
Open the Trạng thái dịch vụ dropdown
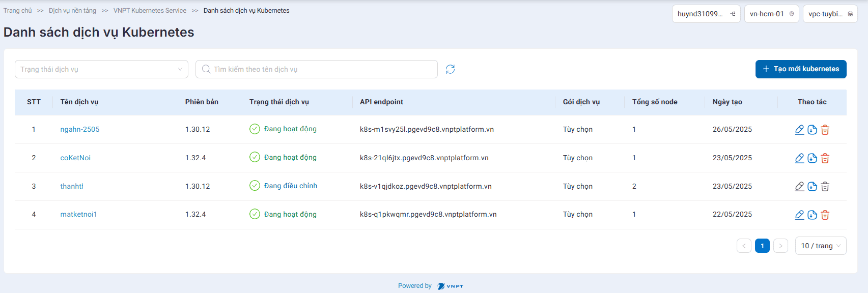(x=101, y=69)
